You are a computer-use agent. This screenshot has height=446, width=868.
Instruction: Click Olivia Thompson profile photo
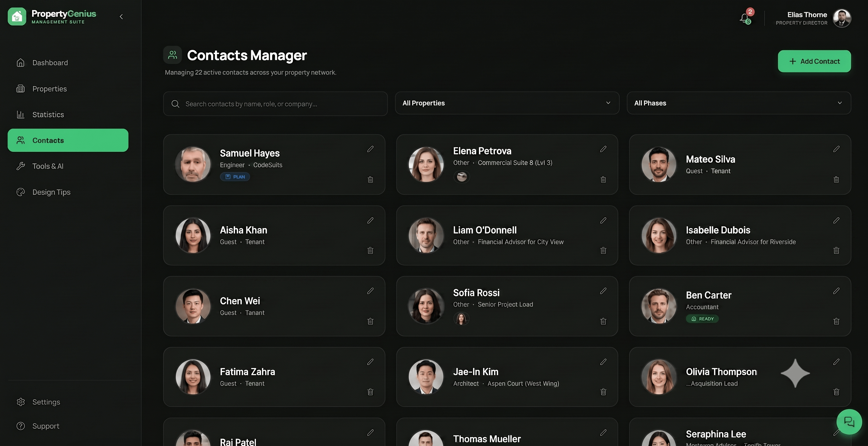point(659,377)
